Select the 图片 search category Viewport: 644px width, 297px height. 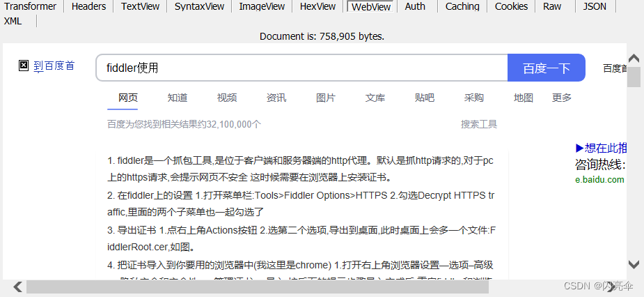coord(325,98)
